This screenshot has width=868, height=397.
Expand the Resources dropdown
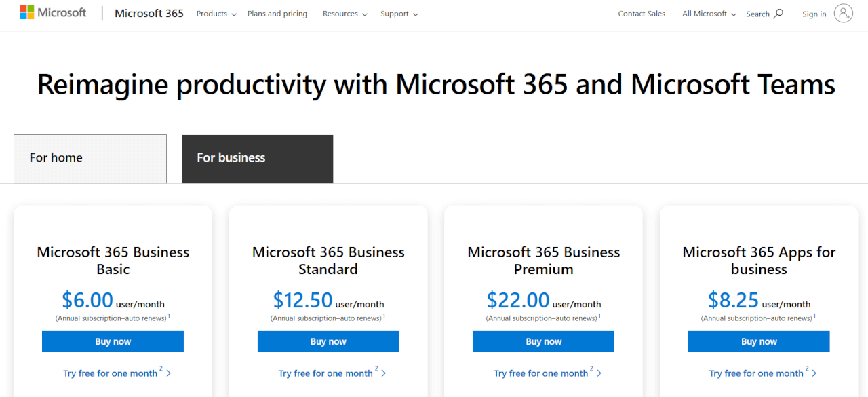pos(344,13)
